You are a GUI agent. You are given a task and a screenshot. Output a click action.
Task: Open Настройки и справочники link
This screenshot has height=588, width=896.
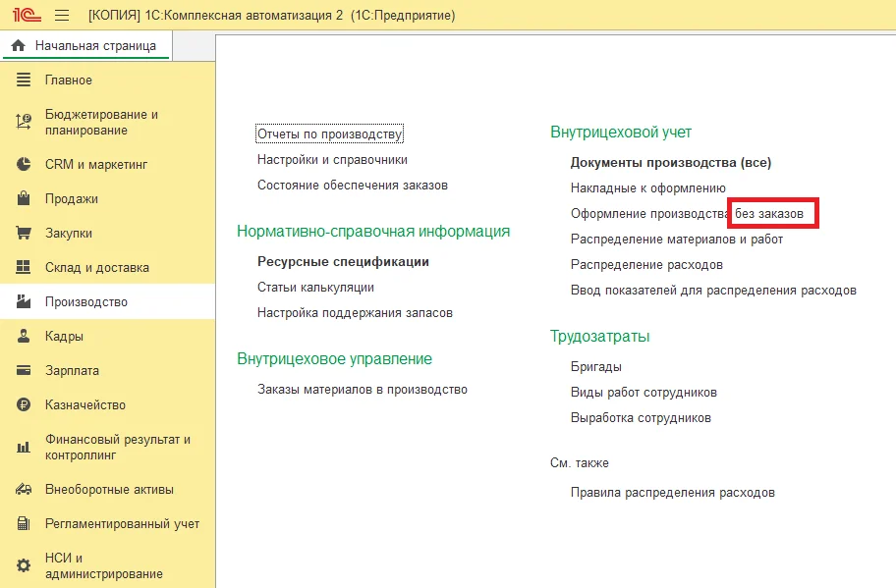pyautogui.click(x=332, y=160)
